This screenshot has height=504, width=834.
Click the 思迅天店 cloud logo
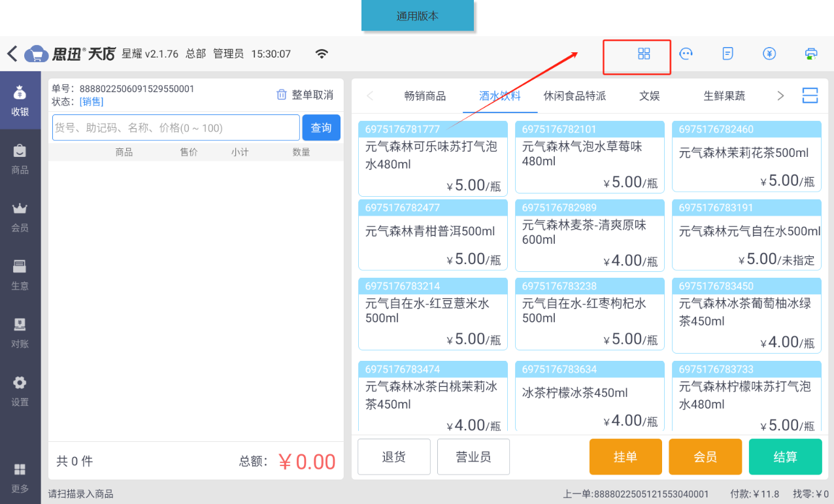tap(70, 54)
